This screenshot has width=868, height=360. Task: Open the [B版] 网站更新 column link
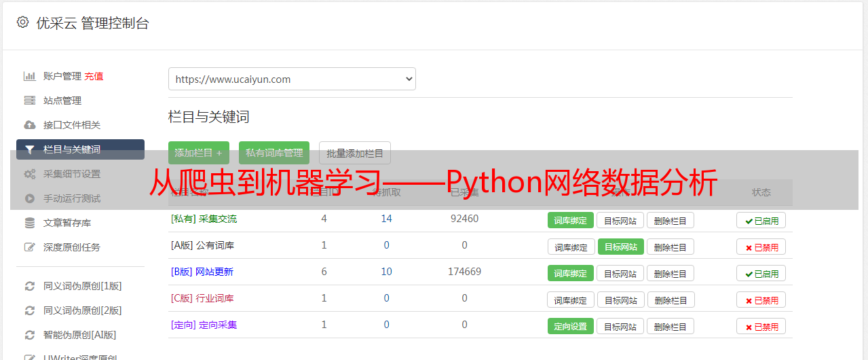click(x=202, y=272)
